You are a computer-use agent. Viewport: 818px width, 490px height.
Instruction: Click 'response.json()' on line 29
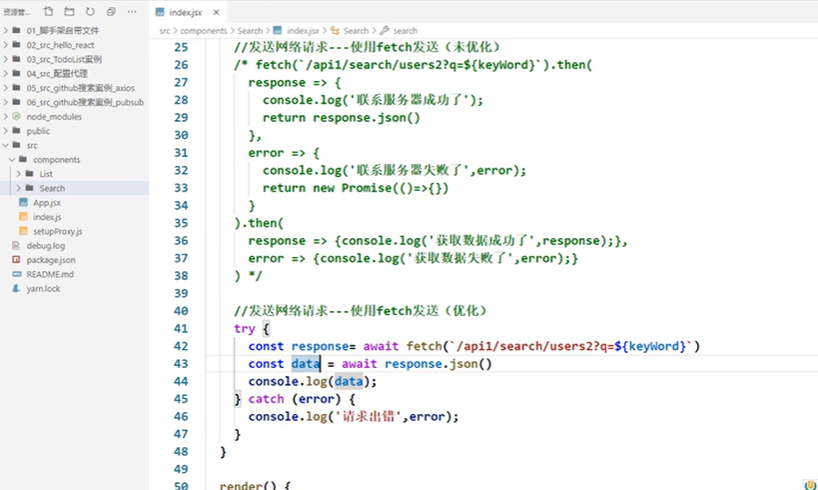(366, 117)
